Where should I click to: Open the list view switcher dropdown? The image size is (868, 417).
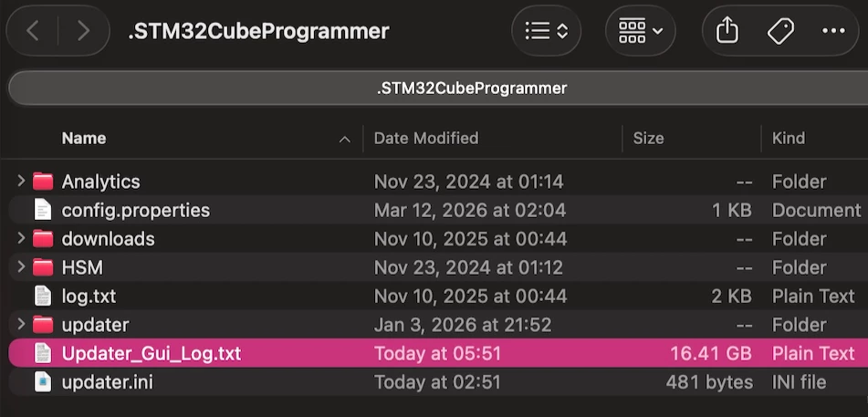pyautogui.click(x=546, y=31)
